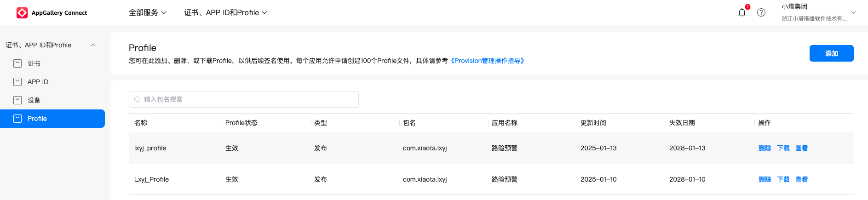
Task: Open the notification bell
Action: [742, 12]
